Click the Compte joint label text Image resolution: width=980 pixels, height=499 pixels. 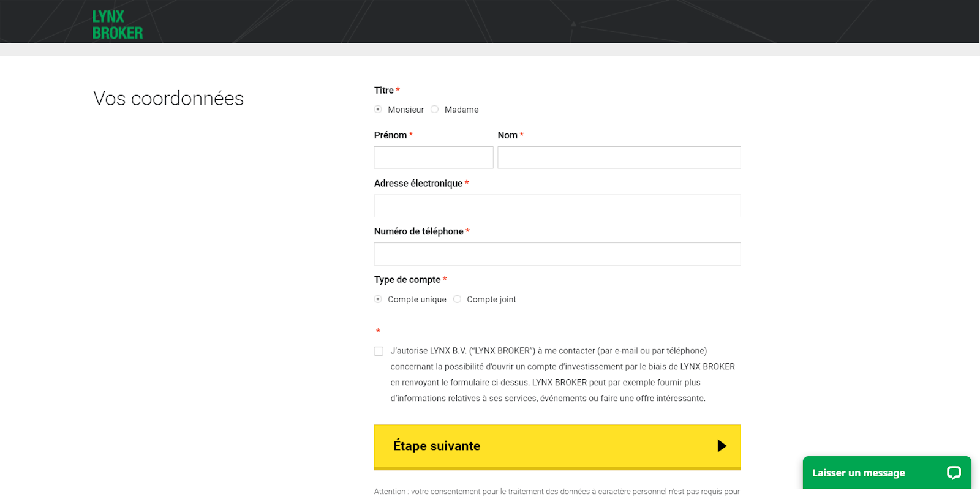click(x=492, y=299)
